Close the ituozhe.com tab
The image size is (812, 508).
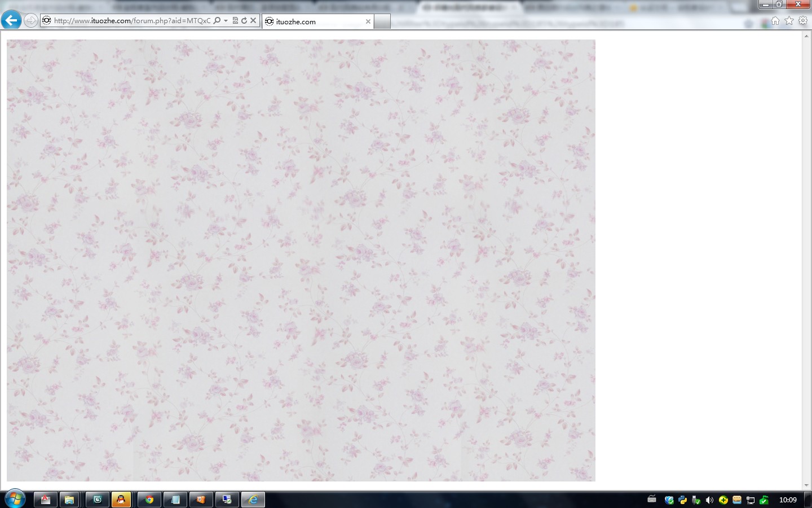(368, 21)
